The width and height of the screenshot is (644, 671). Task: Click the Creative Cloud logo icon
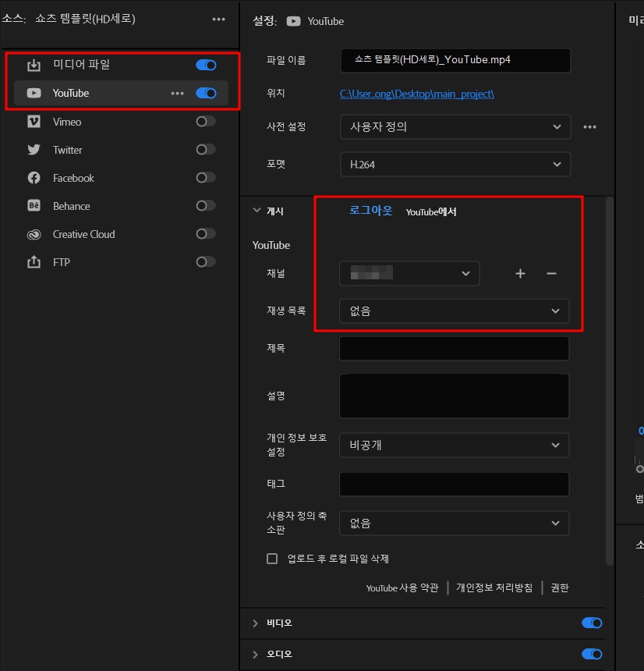(x=34, y=234)
